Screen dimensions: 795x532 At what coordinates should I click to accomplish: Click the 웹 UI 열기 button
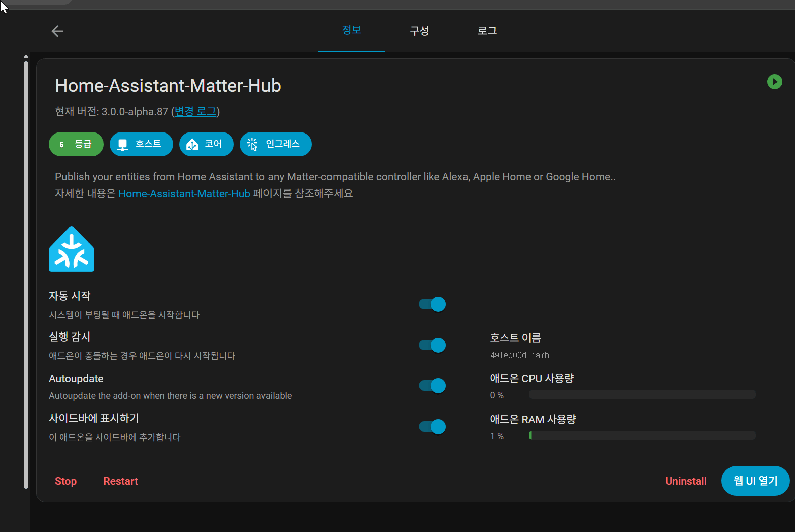[755, 481]
